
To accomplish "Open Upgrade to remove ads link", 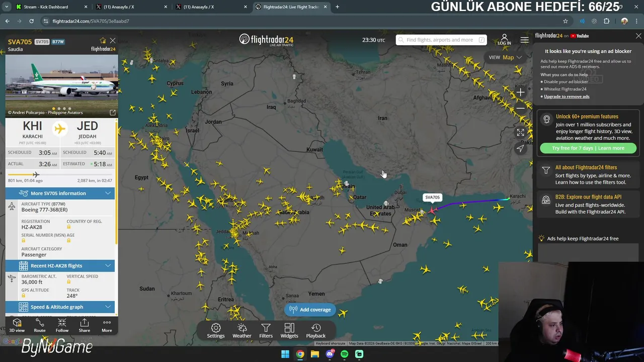I will tap(567, 97).
